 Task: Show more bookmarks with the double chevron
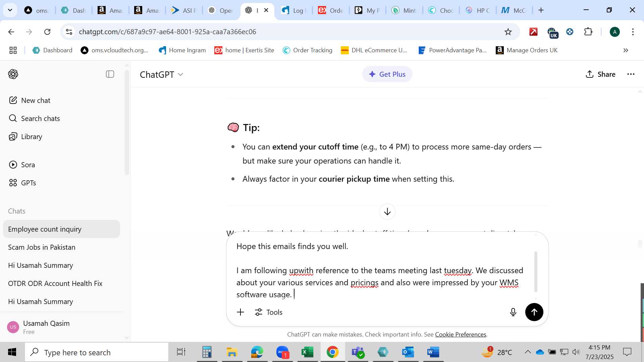coord(626,50)
